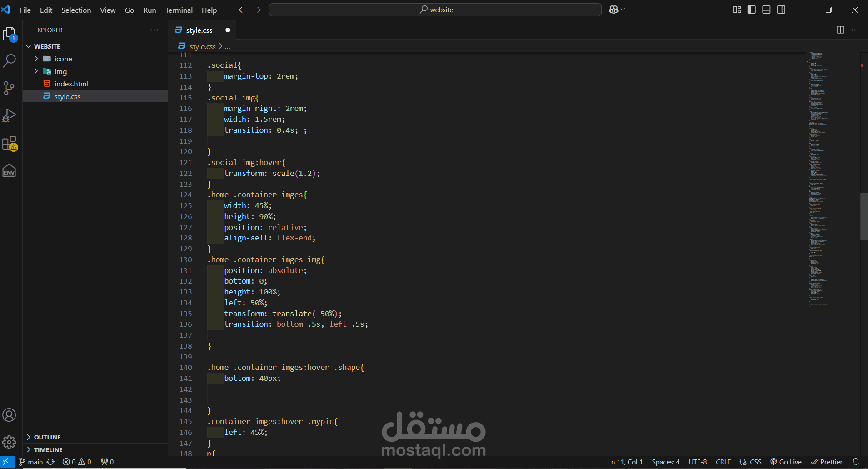Change line endings via CRLF
This screenshot has width=868, height=469.
tap(723, 462)
